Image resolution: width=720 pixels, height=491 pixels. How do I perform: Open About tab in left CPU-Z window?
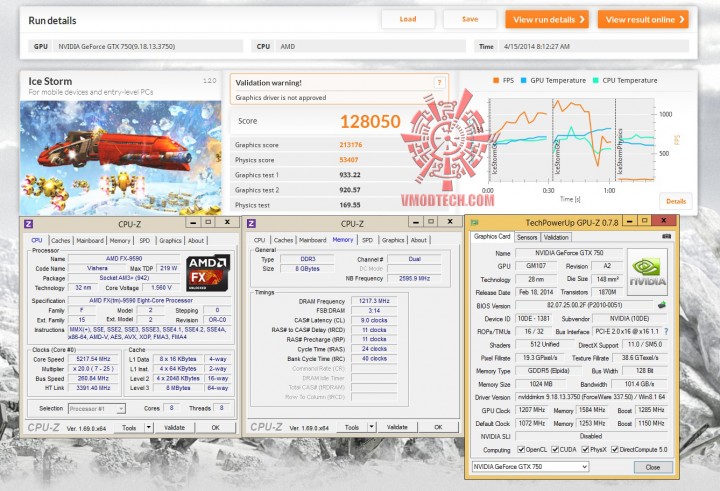click(196, 240)
